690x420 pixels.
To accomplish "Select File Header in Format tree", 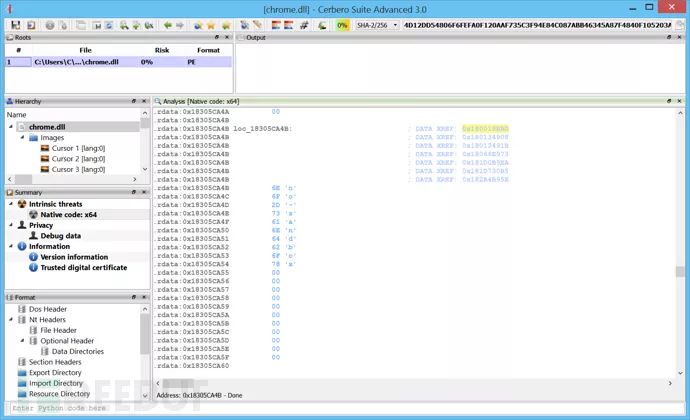I will pyautogui.click(x=53, y=330).
